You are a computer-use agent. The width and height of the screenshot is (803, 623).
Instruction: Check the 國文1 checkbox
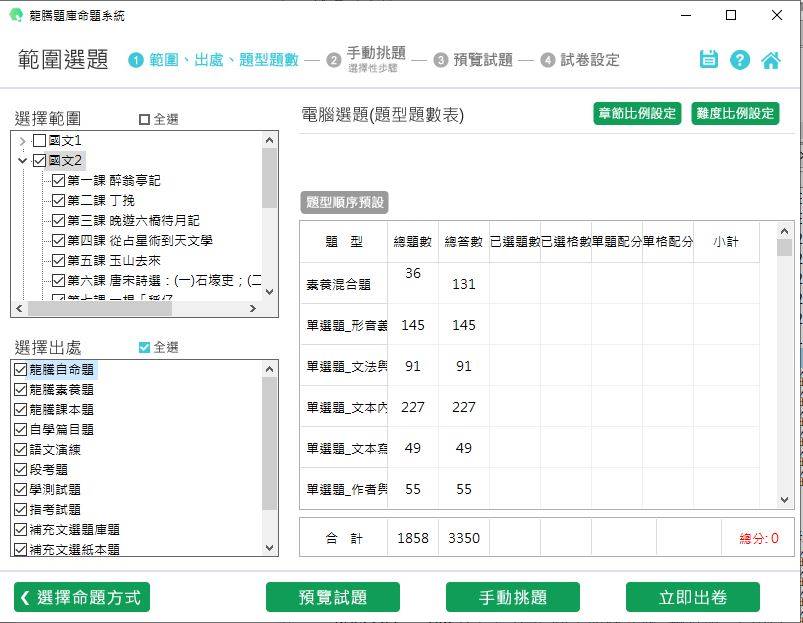39,140
